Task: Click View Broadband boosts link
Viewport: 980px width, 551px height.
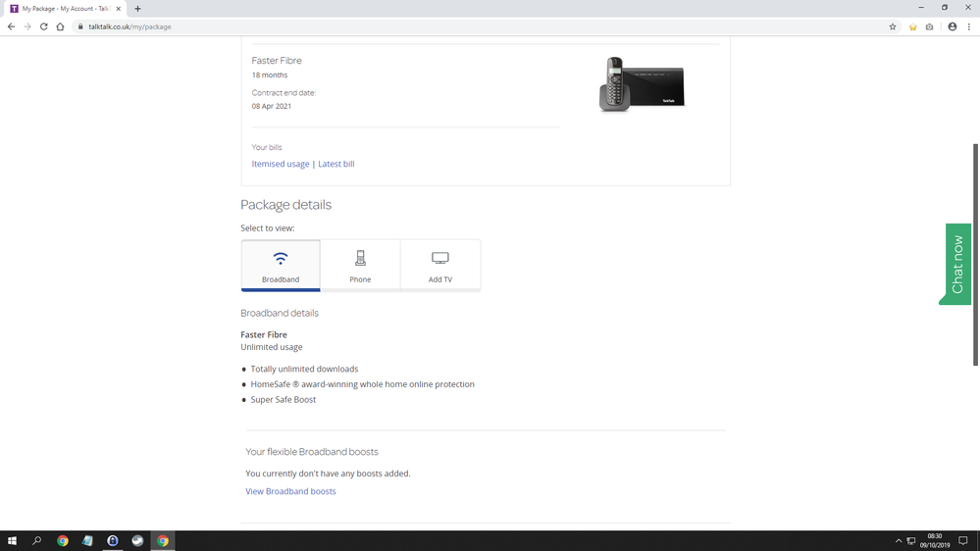Action: 290,491
